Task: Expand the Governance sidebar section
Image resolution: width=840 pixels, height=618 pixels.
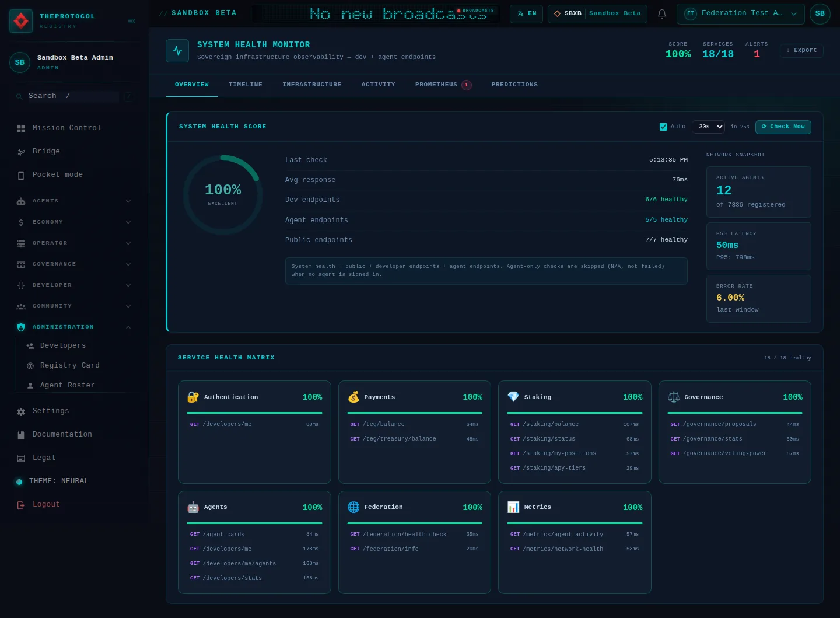Action: (74, 264)
